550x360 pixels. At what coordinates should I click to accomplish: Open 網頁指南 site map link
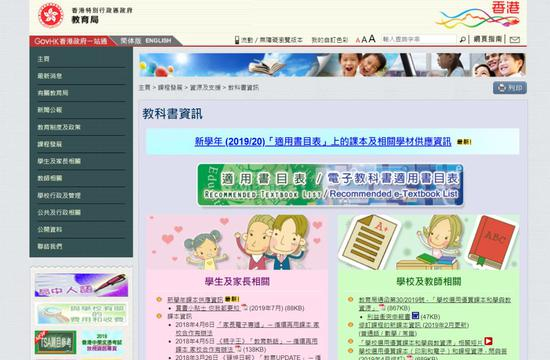488,39
